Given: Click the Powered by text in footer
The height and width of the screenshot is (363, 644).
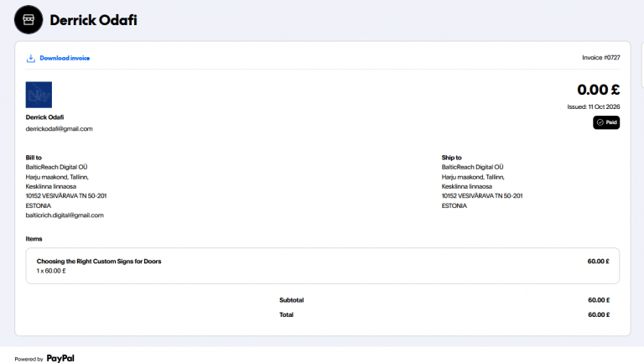Looking at the screenshot, I should [x=29, y=360].
